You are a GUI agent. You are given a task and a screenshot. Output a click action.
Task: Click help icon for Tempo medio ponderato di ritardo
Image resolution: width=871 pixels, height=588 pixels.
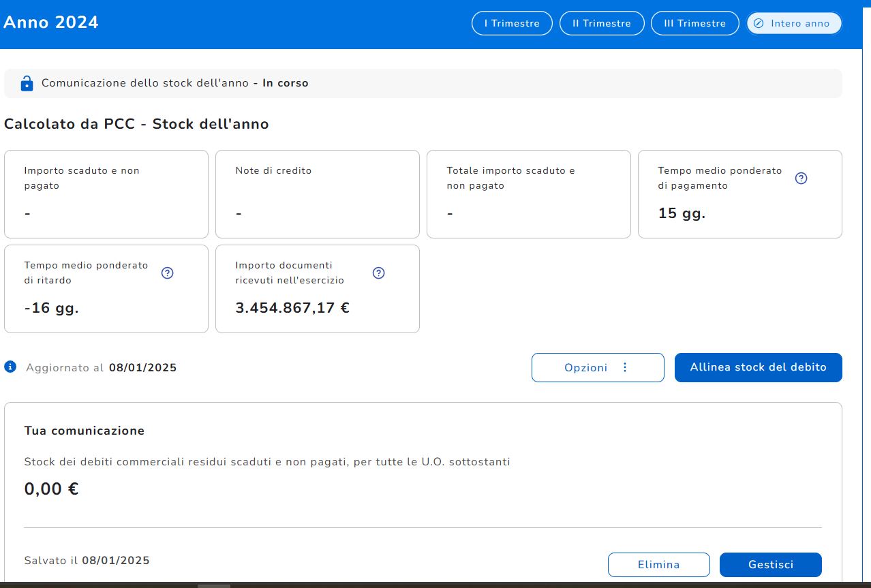[168, 273]
